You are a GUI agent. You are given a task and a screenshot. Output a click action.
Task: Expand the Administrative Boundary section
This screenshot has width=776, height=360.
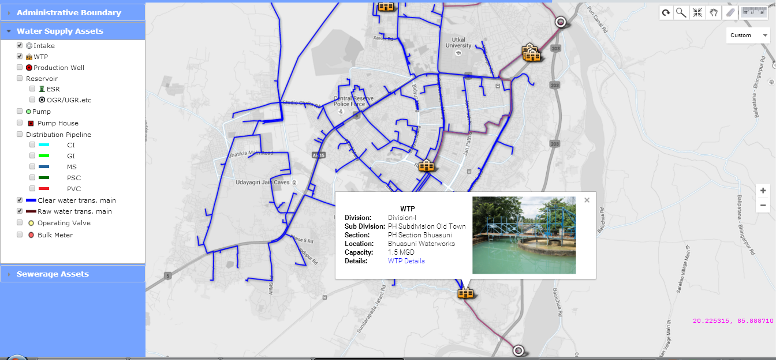coord(72,12)
